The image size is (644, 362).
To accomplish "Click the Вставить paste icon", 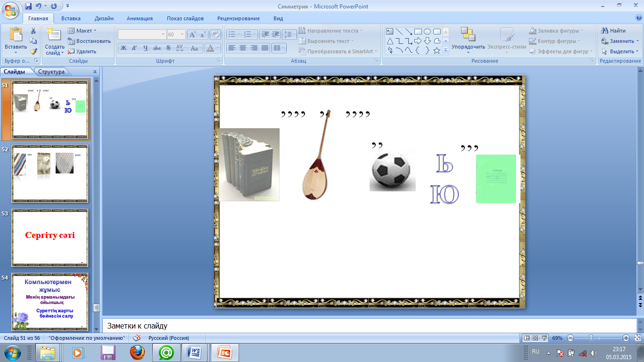I will tap(16, 35).
